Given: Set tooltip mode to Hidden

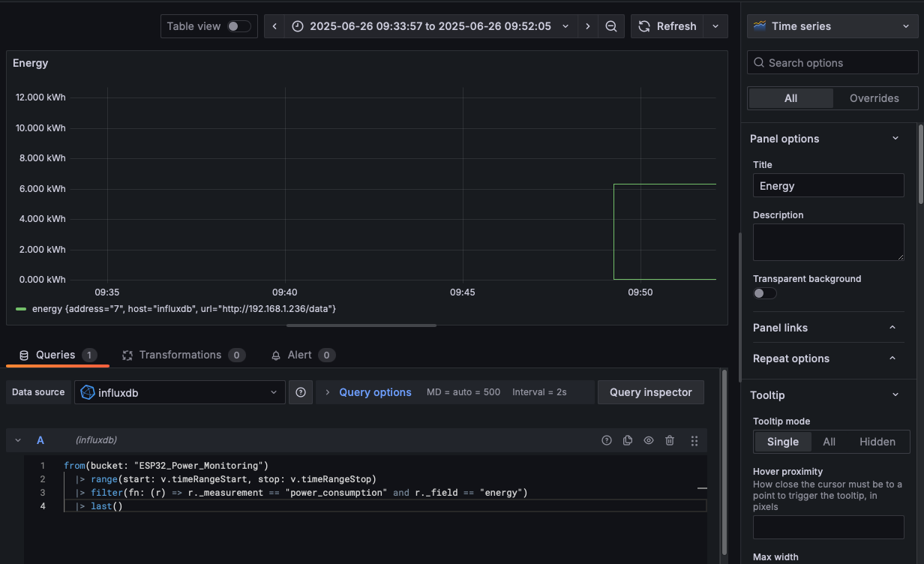Looking at the screenshot, I should (x=877, y=442).
